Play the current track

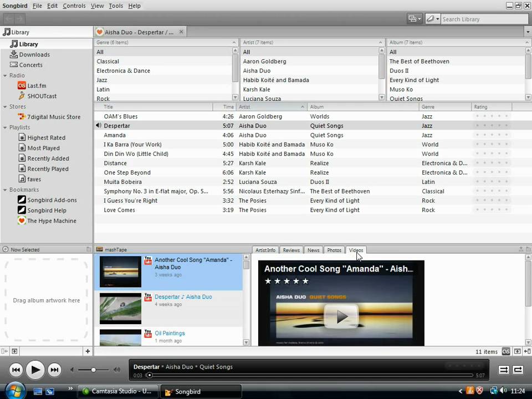[35, 370]
